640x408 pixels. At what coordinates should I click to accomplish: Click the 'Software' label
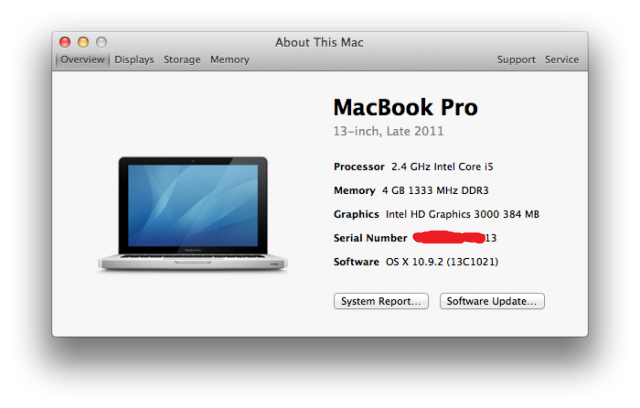[x=356, y=262]
